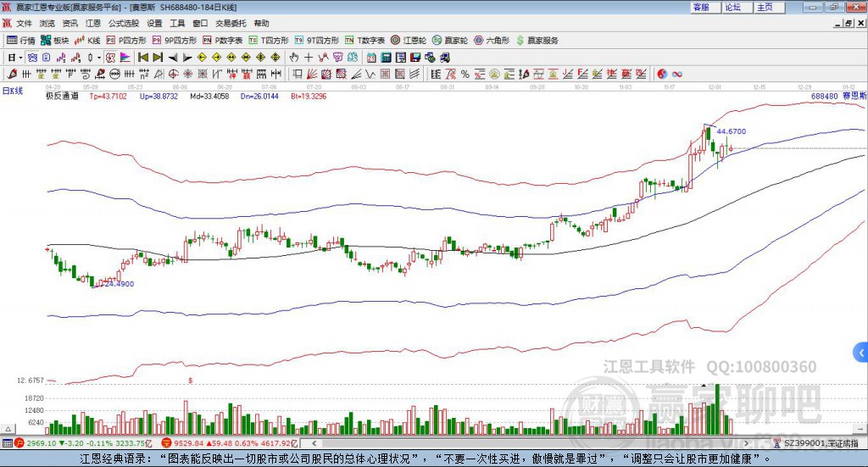The width and height of the screenshot is (868, 467).
Task: Open the 资讯 menu
Action: (x=70, y=23)
